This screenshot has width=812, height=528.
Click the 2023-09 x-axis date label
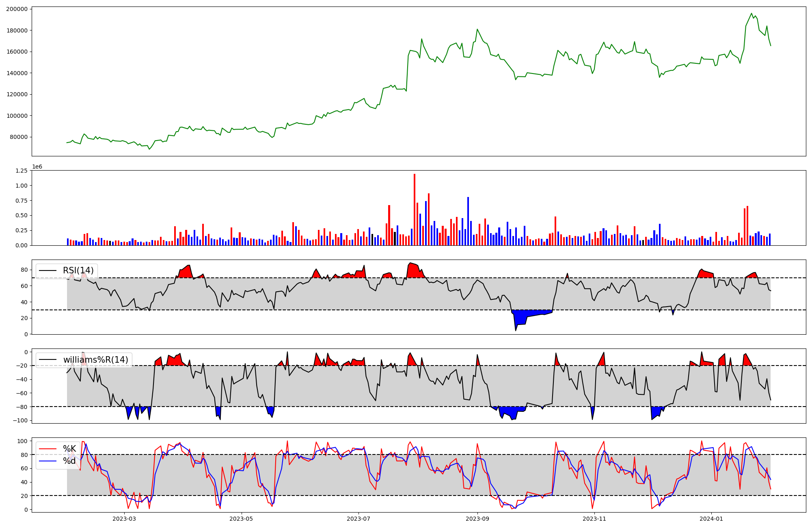click(477, 519)
